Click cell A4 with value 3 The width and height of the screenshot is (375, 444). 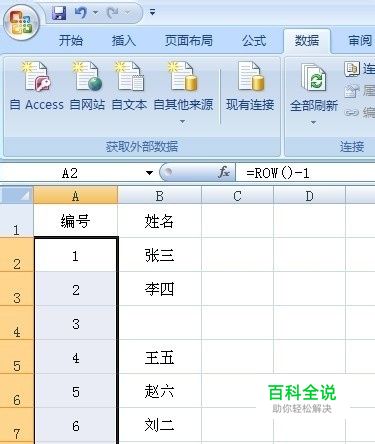coord(76,323)
